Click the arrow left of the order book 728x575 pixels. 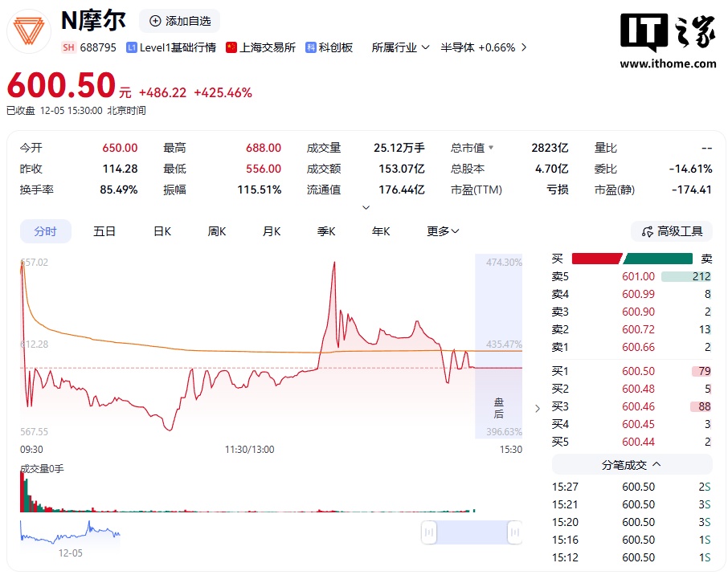pos(538,409)
